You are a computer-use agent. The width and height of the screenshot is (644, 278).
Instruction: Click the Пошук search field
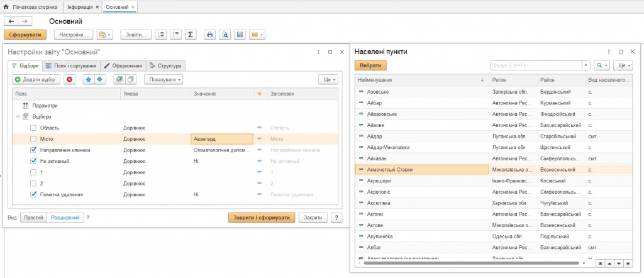pos(535,65)
